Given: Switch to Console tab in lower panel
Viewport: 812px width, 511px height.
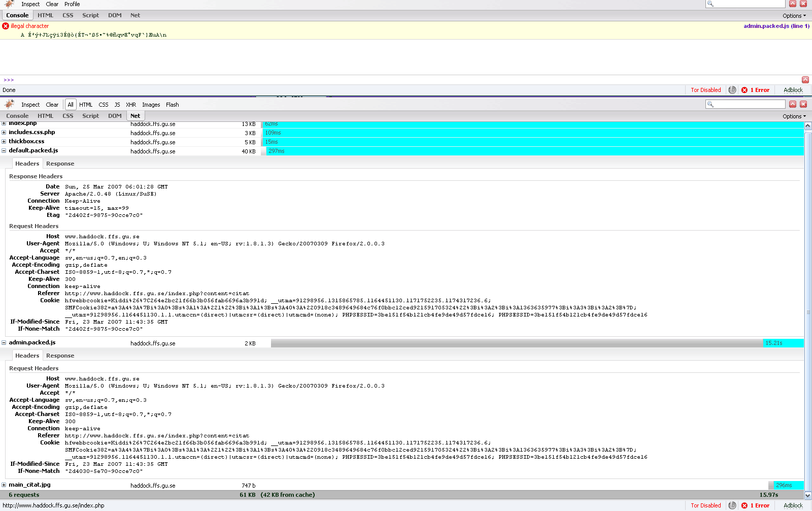Looking at the screenshot, I should pyautogui.click(x=17, y=116).
